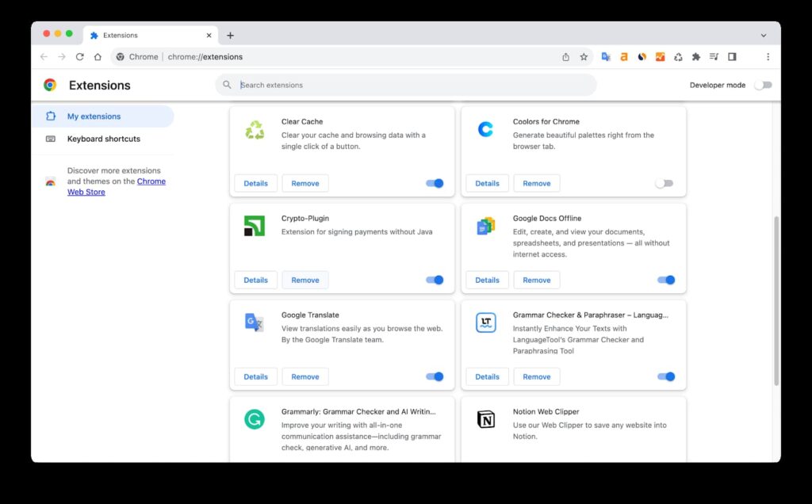Image resolution: width=812 pixels, height=504 pixels.
Task: Enable Developer mode toggle
Action: (x=763, y=85)
